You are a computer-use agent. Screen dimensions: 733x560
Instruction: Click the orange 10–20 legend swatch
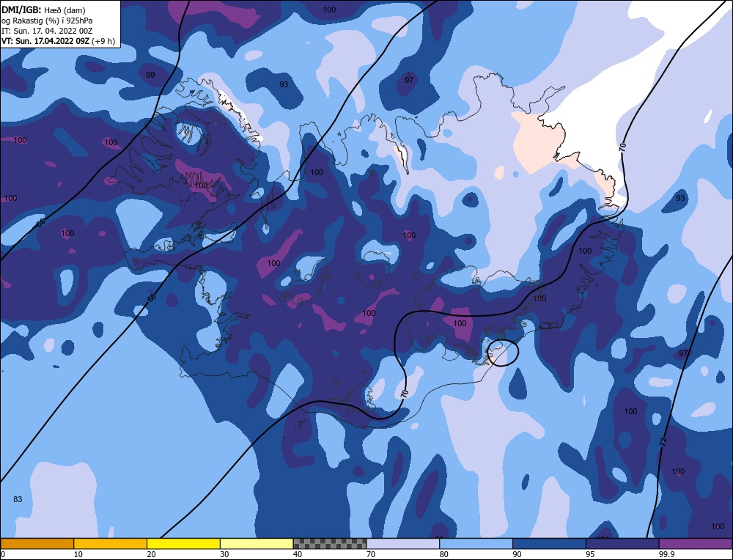pyautogui.click(x=111, y=543)
